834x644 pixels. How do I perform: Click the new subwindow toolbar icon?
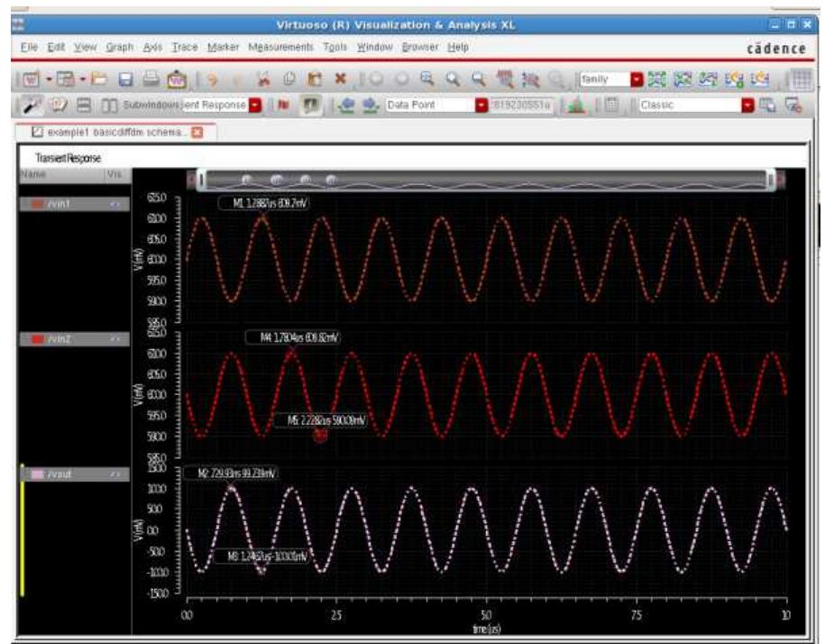tap(66, 80)
